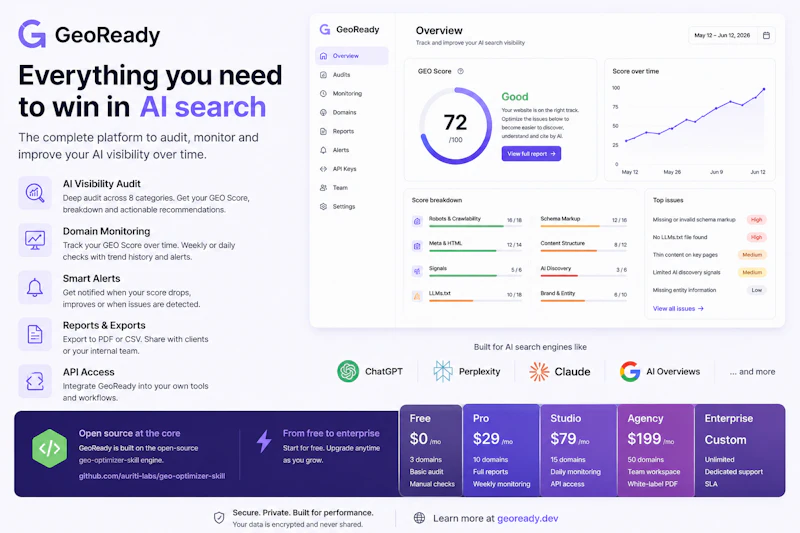Click the 'From free to enterprise' heading
The image size is (800, 533).
[331, 433]
